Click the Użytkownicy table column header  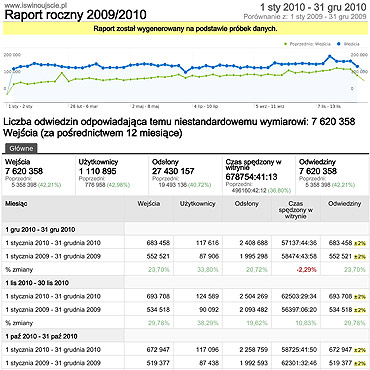198,209
